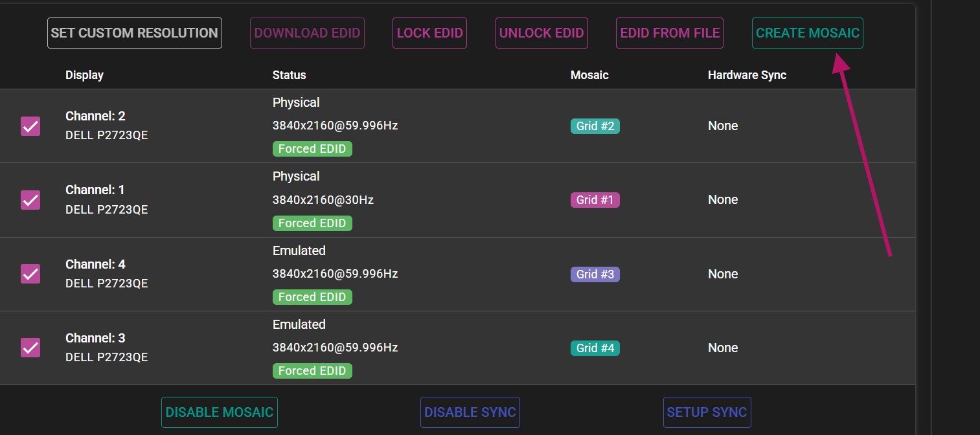Click the Forced EDID tag for Channel: 2
Image resolution: width=980 pixels, height=435 pixels.
point(312,149)
